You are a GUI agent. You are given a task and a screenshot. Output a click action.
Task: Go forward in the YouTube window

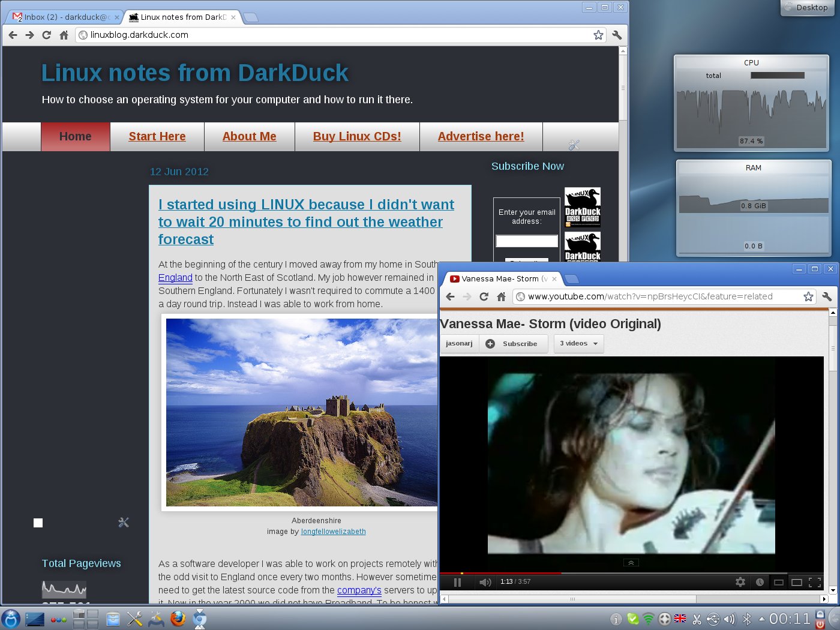pos(467,296)
